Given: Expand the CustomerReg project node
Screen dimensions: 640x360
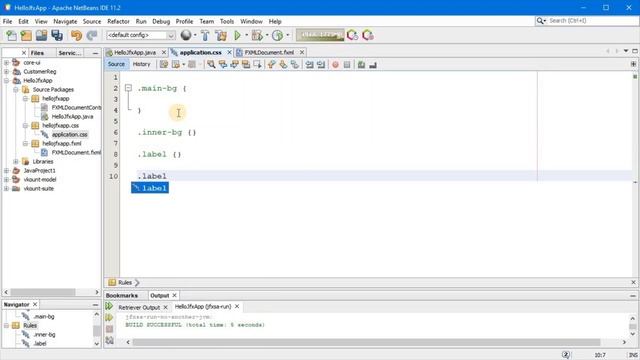Looking at the screenshot, I should [7, 71].
